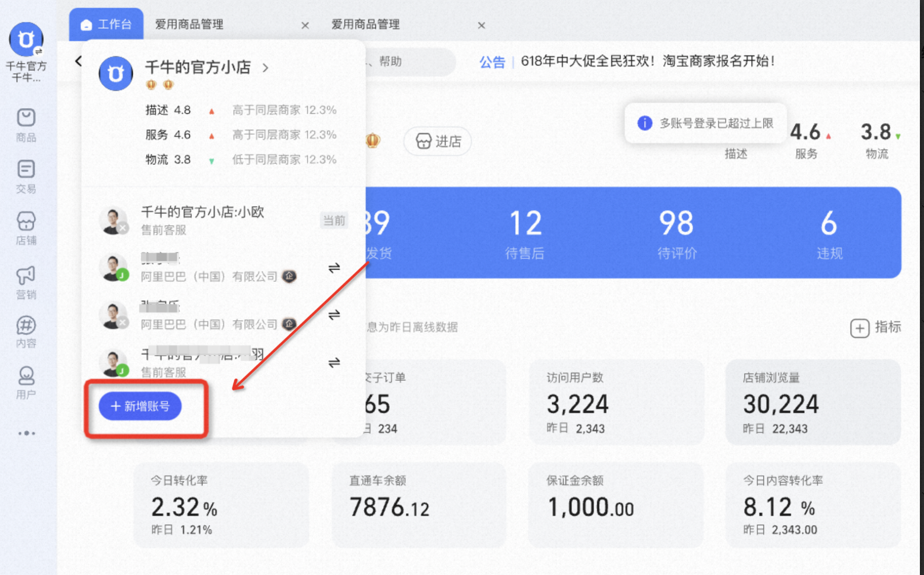Click the account avatar at sidebar top
The image size is (924, 575).
click(x=26, y=39)
